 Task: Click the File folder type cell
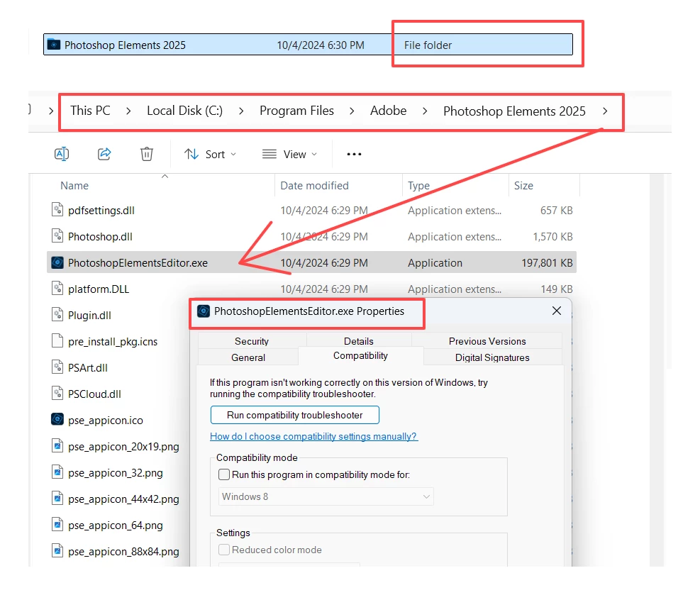(x=428, y=45)
